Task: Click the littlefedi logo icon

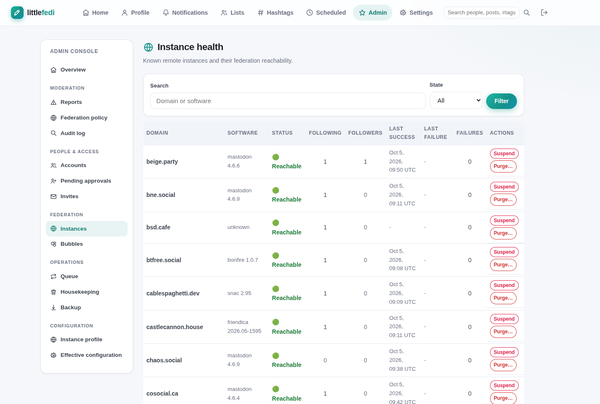Action: pos(17,13)
